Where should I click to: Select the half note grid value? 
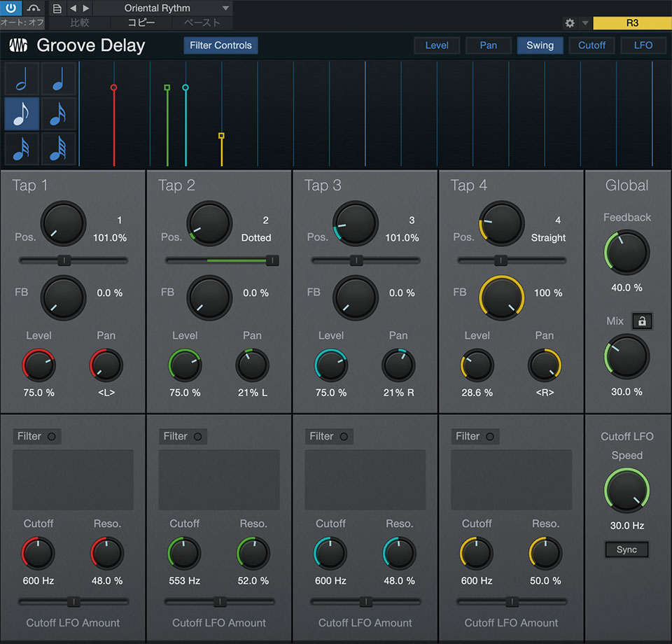click(x=22, y=79)
